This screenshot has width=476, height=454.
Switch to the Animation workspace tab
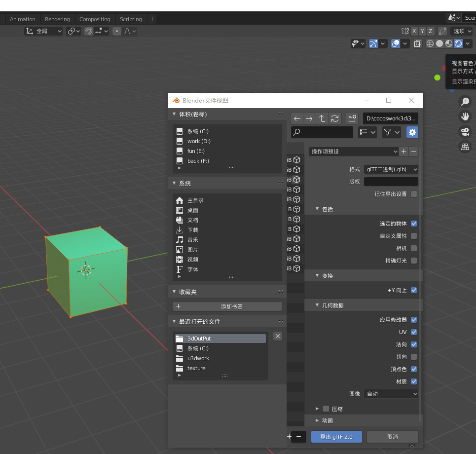pyautogui.click(x=23, y=19)
